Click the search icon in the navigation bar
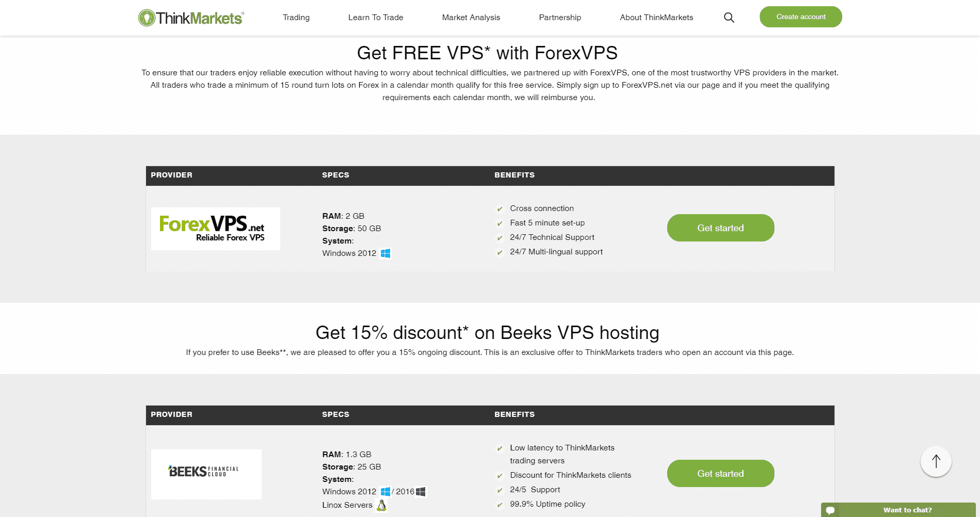Viewport: 980px width, 517px height. (729, 17)
